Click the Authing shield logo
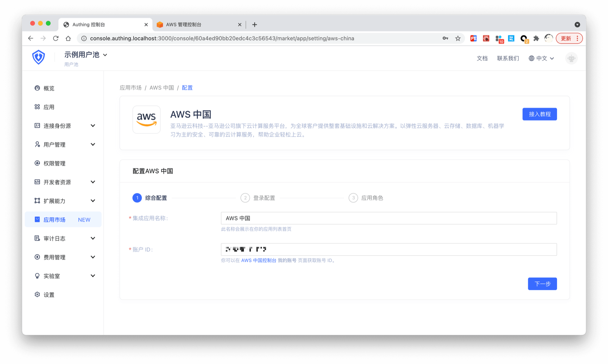This screenshot has height=364, width=608. tap(38, 57)
